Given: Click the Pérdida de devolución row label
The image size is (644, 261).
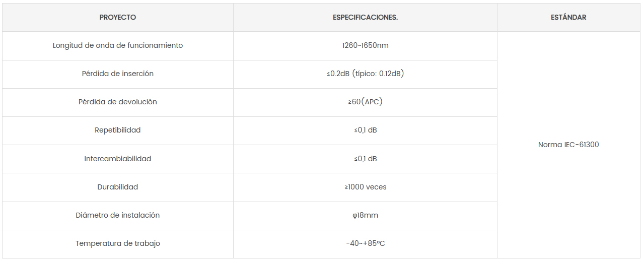Looking at the screenshot, I should (118, 102).
